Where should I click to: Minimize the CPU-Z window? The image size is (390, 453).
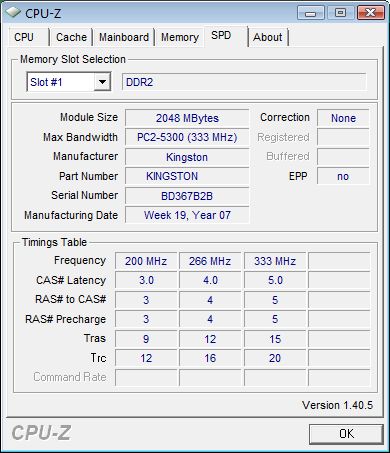(310, 13)
